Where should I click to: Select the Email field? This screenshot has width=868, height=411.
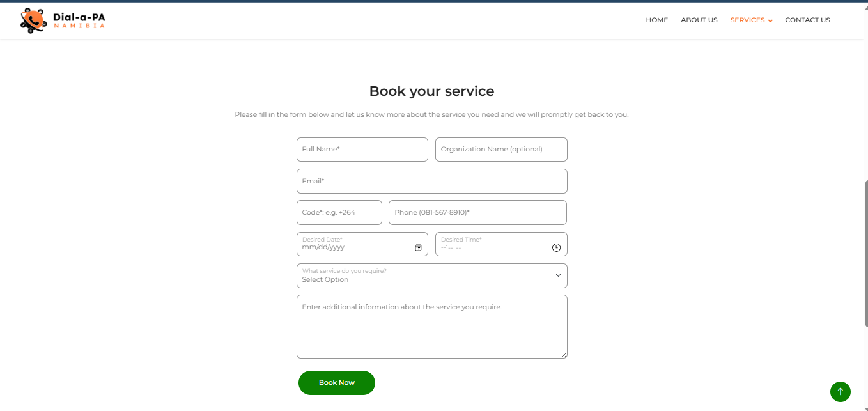431,181
